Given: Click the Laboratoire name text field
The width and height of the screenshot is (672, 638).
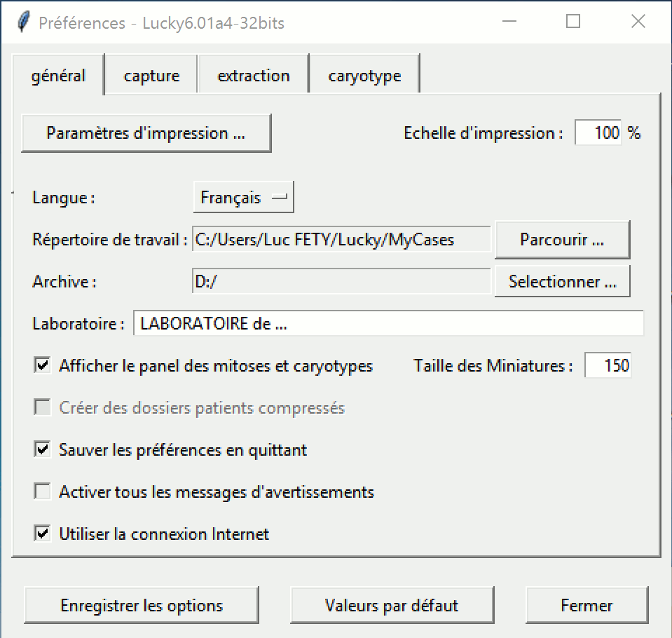Looking at the screenshot, I should pyautogui.click(x=388, y=324).
